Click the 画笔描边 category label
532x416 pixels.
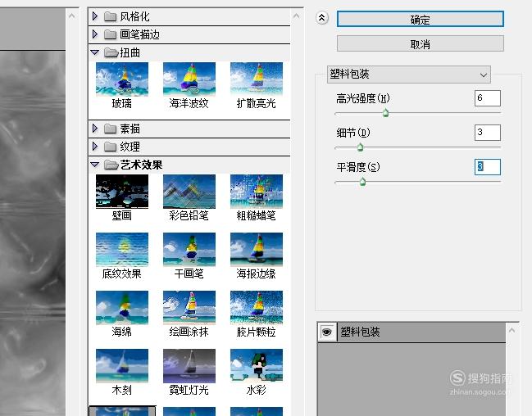click(140, 34)
